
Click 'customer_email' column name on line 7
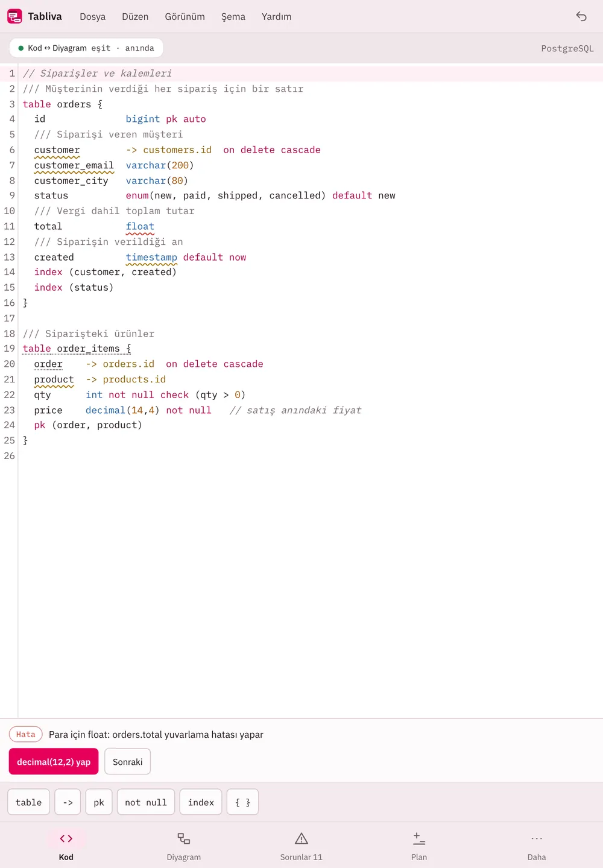click(x=74, y=165)
